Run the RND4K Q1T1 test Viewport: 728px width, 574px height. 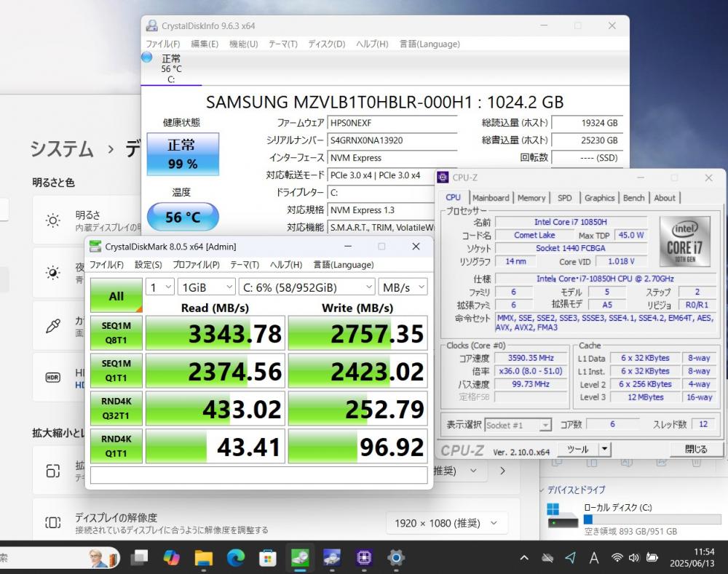pyautogui.click(x=116, y=447)
